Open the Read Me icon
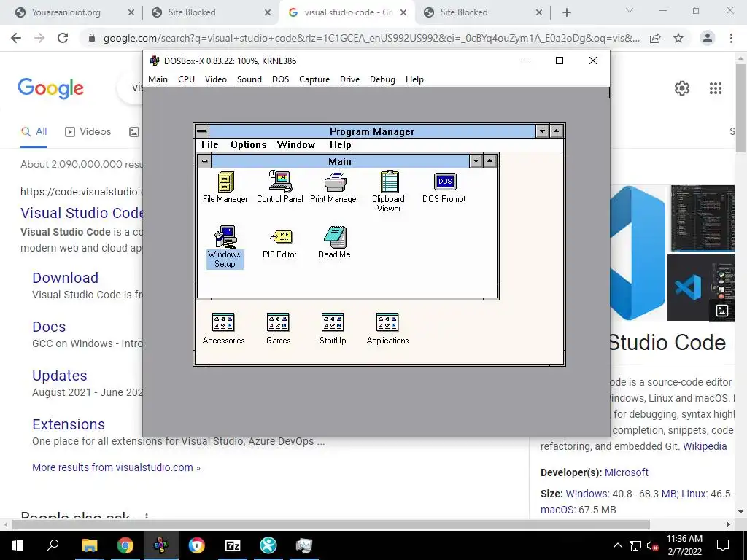 click(x=334, y=243)
